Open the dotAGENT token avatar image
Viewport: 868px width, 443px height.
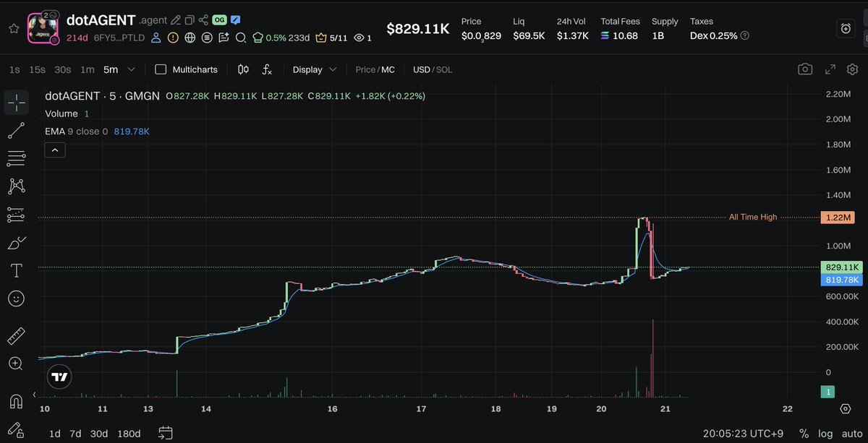(44, 29)
